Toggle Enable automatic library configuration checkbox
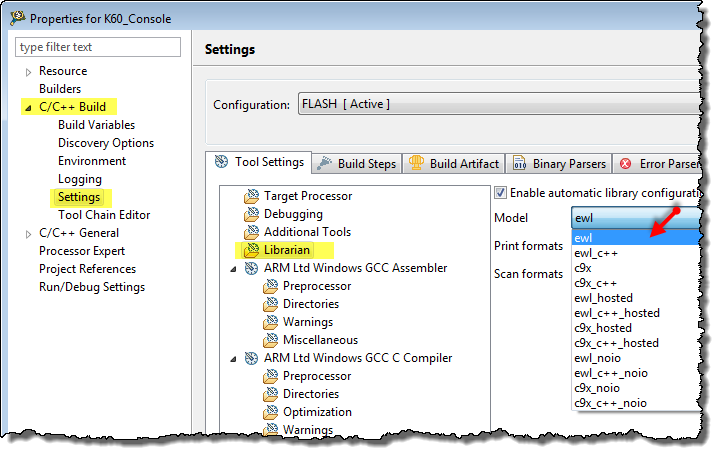This screenshot has width=720, height=455. [501, 192]
